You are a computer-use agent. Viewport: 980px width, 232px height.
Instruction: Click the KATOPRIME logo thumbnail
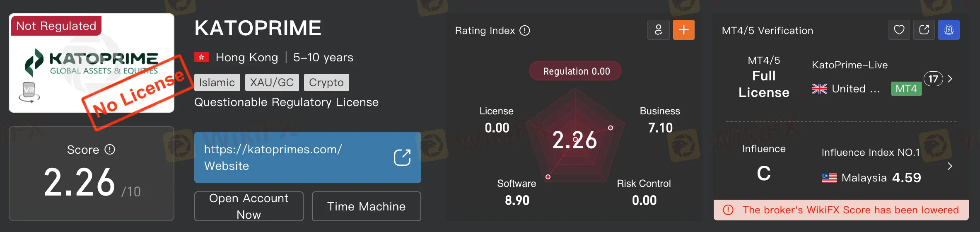(x=92, y=63)
